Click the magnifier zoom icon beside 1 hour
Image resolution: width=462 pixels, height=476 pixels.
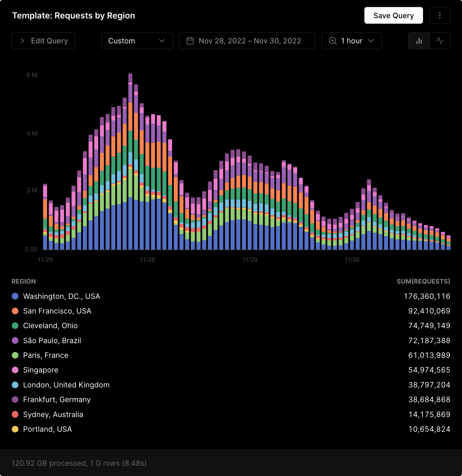333,41
